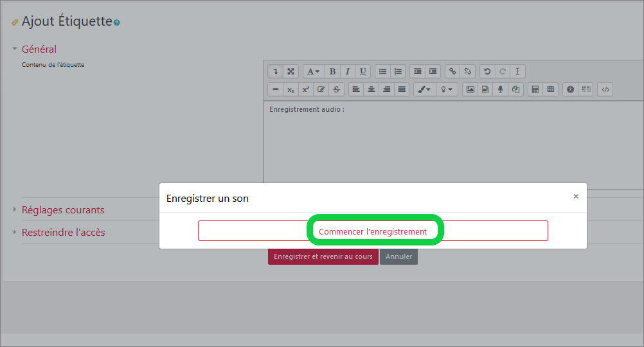Click the outdent icon
Screen dimensions: 644x347
418,71
